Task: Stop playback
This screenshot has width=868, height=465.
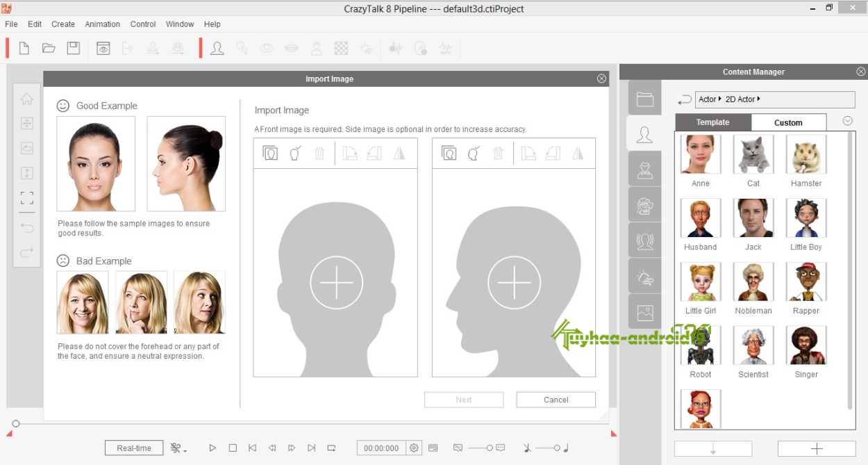Action: pyautogui.click(x=233, y=448)
